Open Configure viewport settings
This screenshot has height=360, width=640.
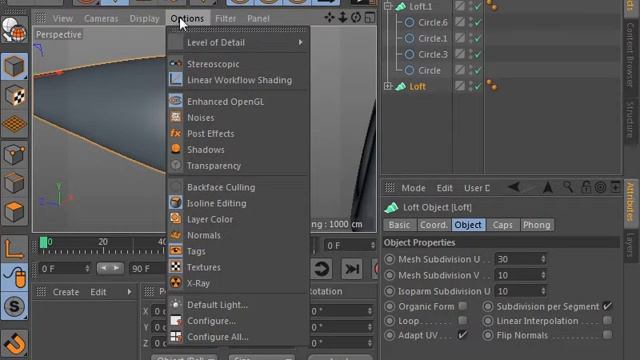(238, 321)
